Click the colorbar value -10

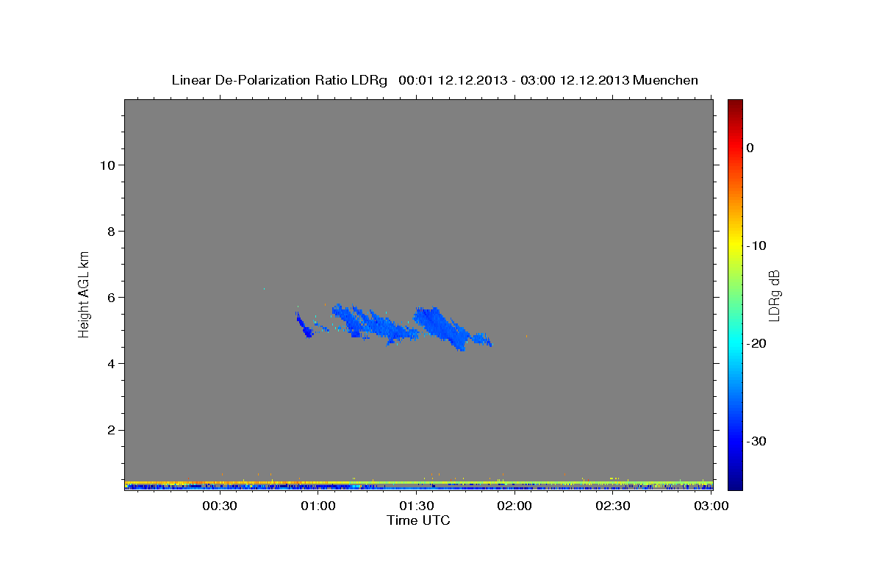click(757, 245)
